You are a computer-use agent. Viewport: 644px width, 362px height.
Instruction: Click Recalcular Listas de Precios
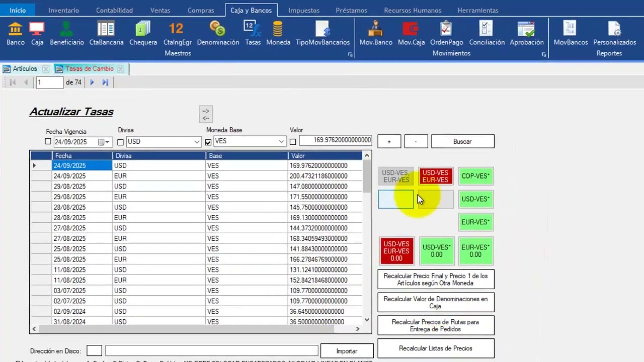[x=436, y=348]
